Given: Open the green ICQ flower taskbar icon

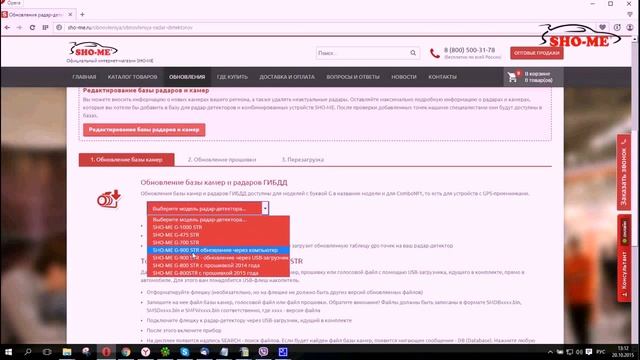Looking at the screenshot, I should (165, 352).
